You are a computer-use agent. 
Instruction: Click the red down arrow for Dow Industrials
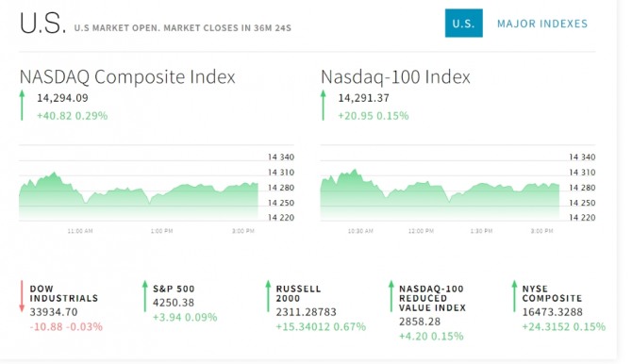tap(22, 296)
